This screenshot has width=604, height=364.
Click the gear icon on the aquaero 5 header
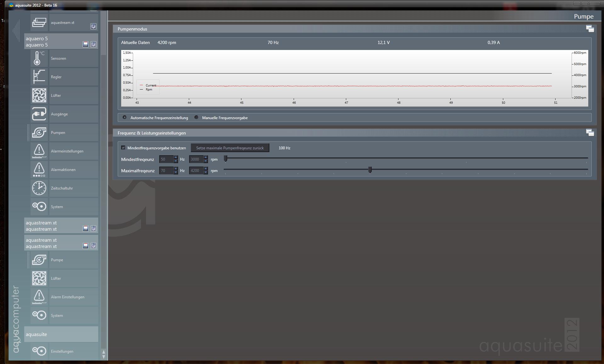point(93,44)
